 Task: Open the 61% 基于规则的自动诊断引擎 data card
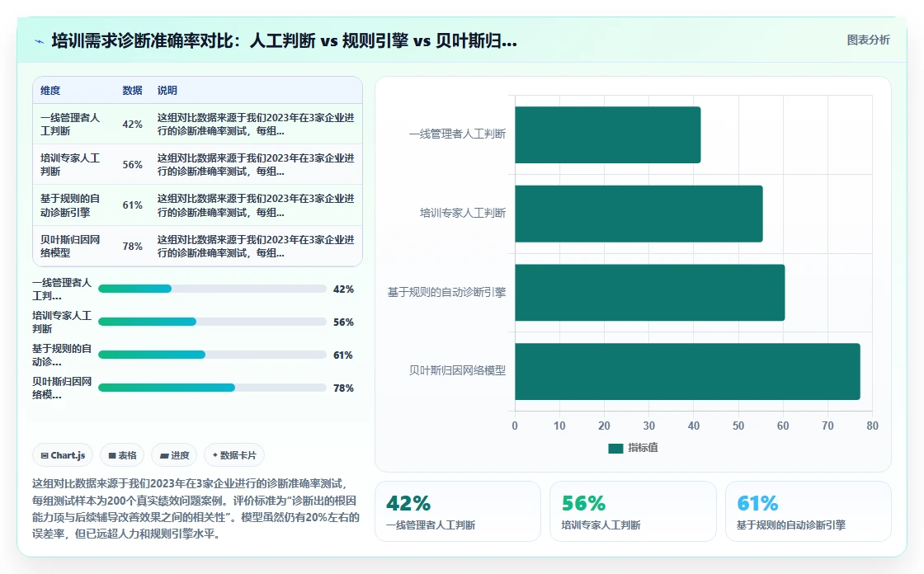coord(808,511)
